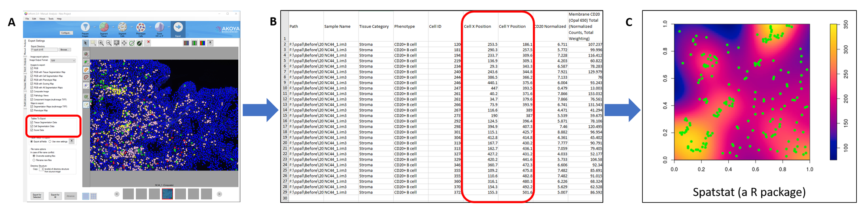Click Export for Selected button
The width and height of the screenshot is (868, 214).
tap(37, 196)
